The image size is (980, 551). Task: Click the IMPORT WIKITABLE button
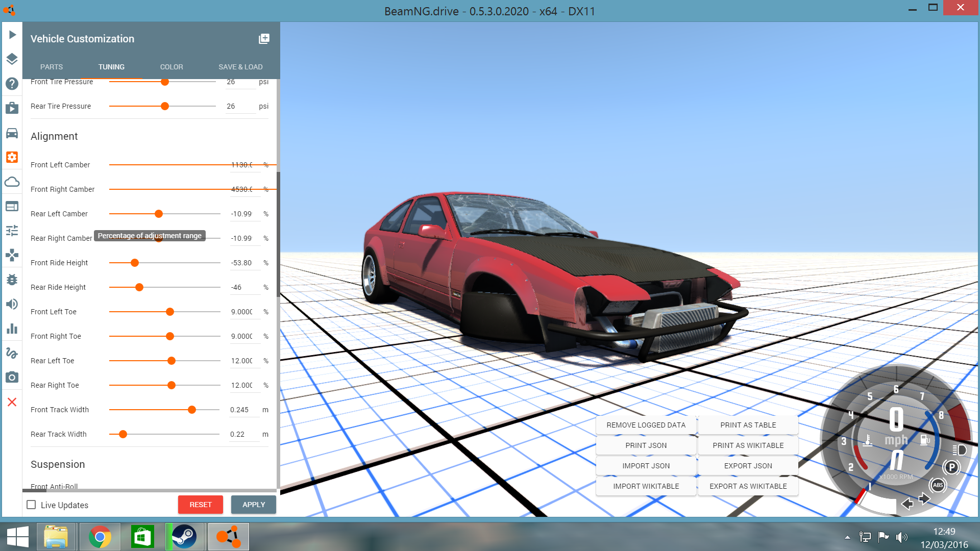(646, 486)
